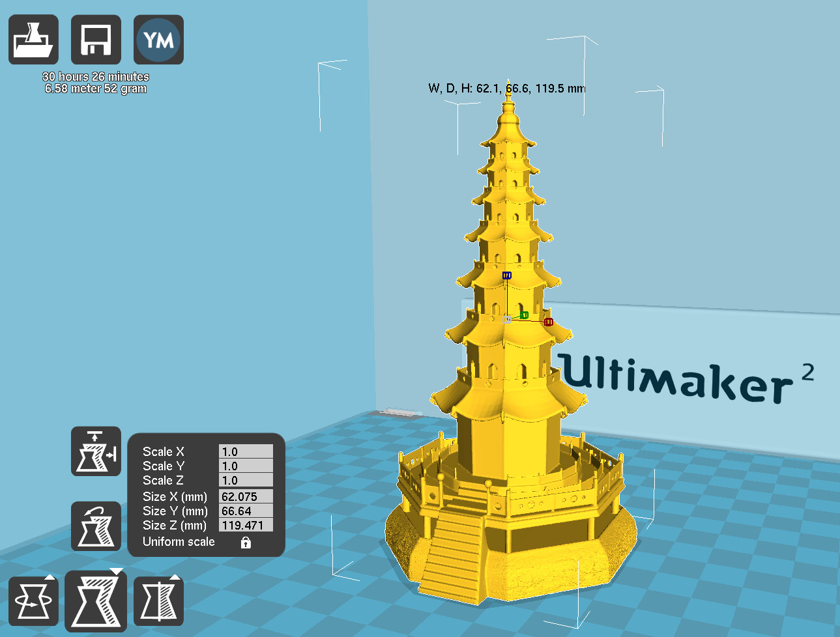Click the Scale to machine size icon
840x637 pixels.
click(96, 451)
